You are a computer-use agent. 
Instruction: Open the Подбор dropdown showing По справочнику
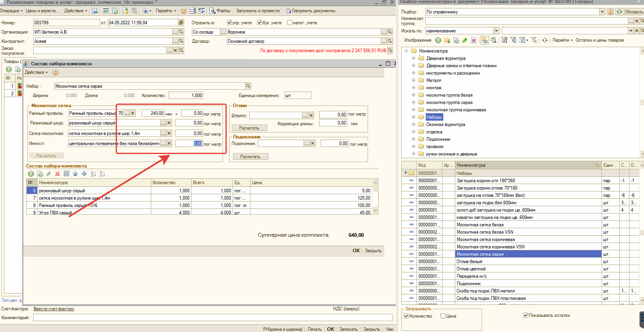click(x=602, y=12)
